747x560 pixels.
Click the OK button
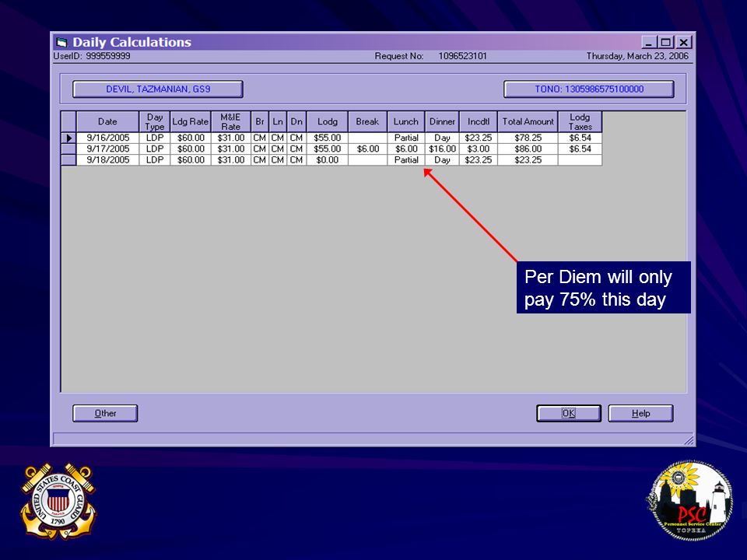pyautogui.click(x=568, y=413)
